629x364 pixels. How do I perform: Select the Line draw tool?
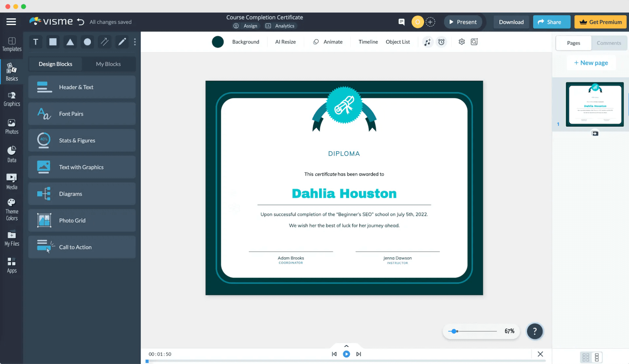pyautogui.click(x=105, y=42)
